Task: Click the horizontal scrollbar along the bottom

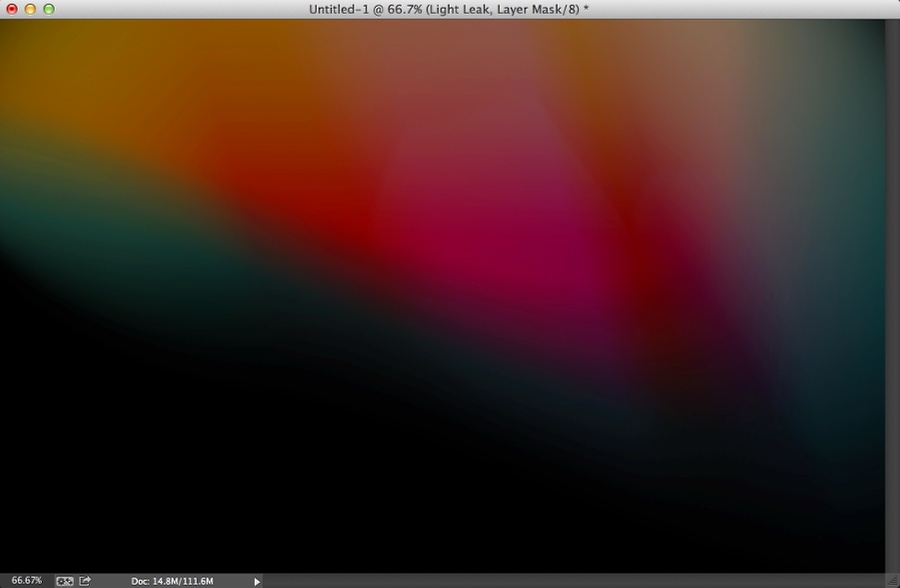Action: [574, 581]
